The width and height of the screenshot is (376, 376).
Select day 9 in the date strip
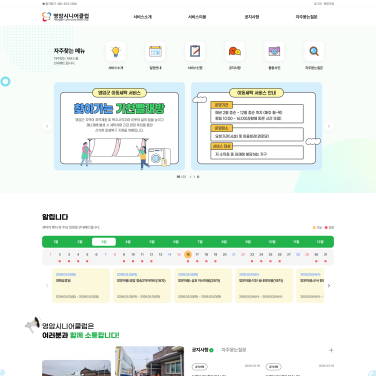tap(124, 255)
